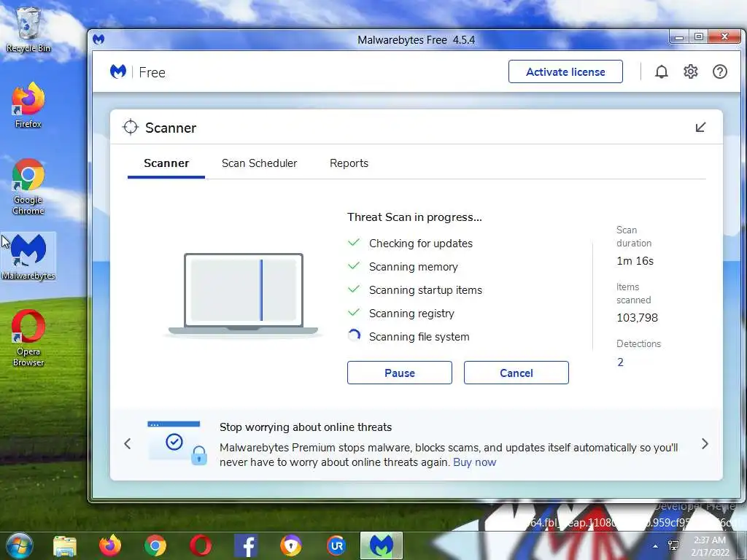Open Malwarebytes settings gear
The image size is (747, 560).
(691, 72)
